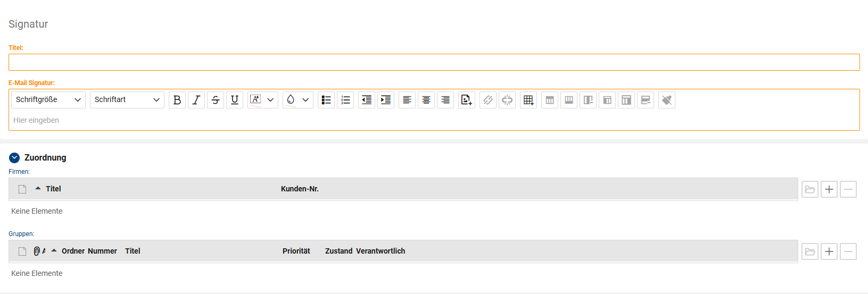Insert a hyperlink
This screenshot has width=868, height=294.
(x=488, y=100)
